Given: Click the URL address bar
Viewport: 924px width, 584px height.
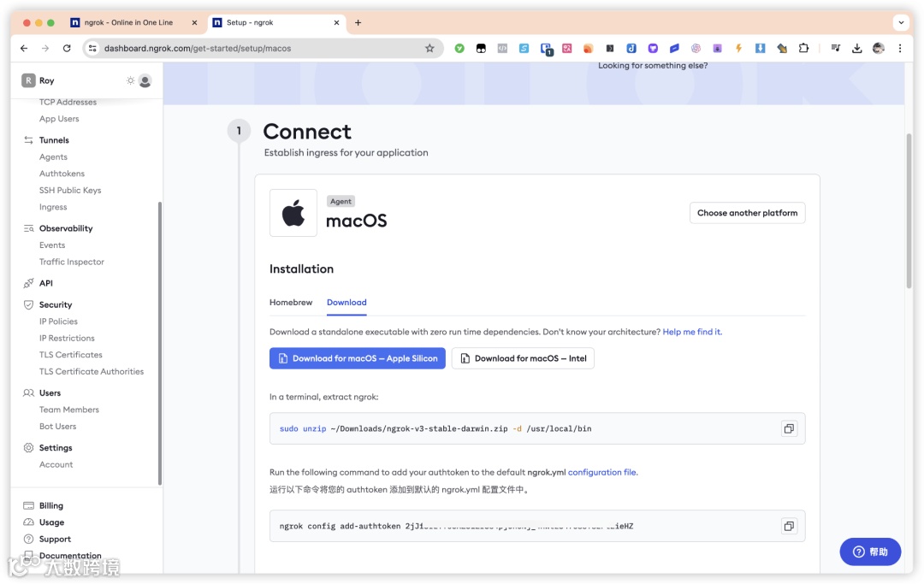Looking at the screenshot, I should pyautogui.click(x=257, y=49).
